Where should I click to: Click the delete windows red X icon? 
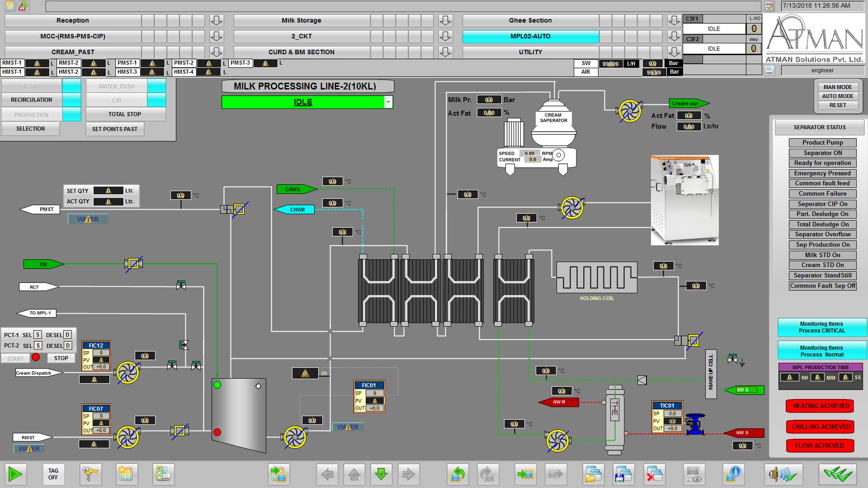tap(654, 474)
